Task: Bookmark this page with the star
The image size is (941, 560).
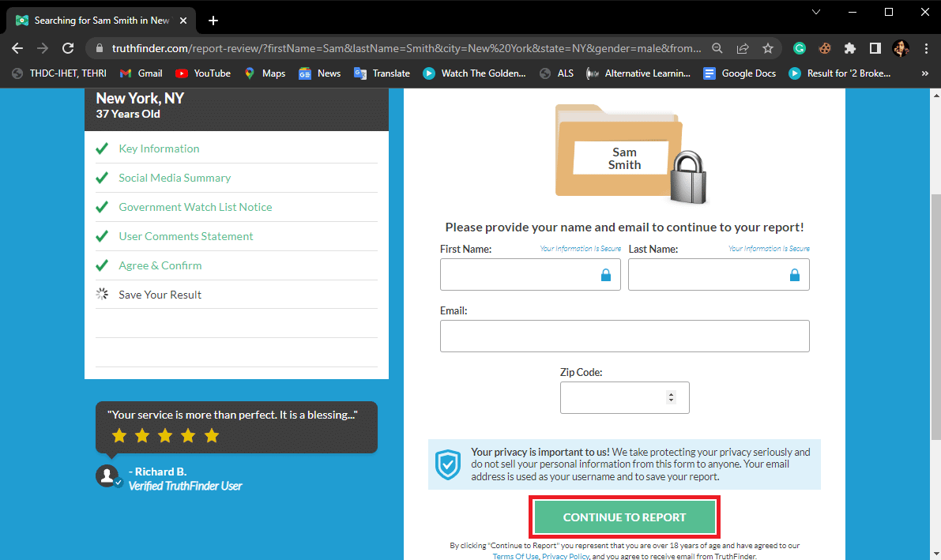Action: tap(767, 48)
